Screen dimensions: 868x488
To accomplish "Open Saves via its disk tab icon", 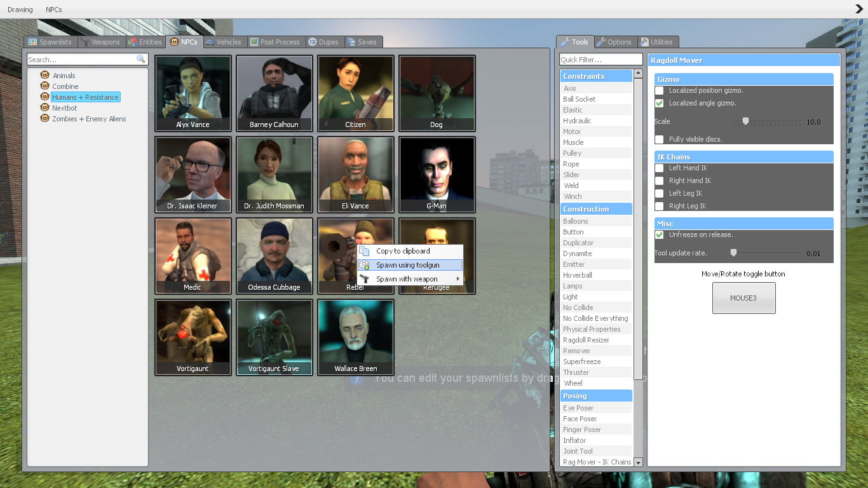I will tap(351, 42).
